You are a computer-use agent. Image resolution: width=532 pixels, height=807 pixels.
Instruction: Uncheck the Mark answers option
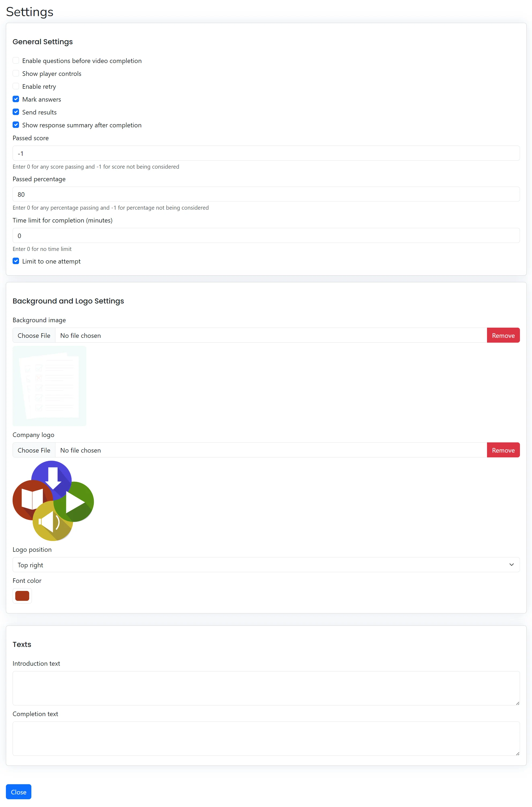point(16,99)
